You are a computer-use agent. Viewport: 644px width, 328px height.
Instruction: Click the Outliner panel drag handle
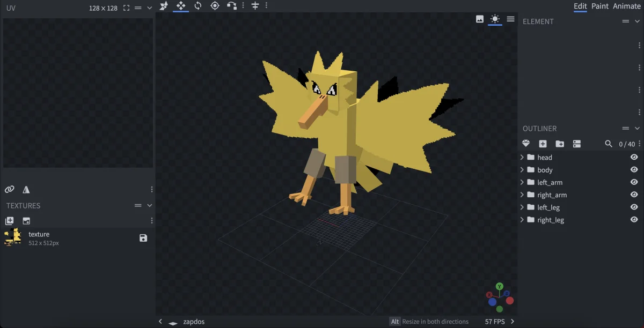click(x=625, y=129)
